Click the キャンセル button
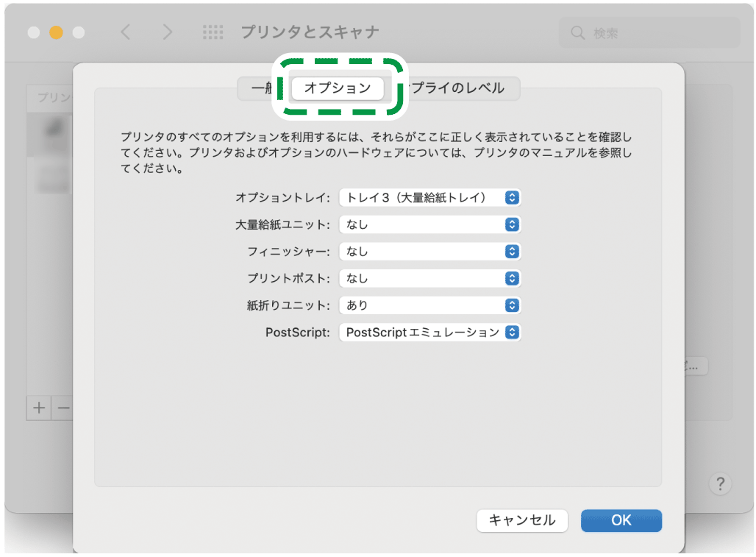 click(x=522, y=520)
